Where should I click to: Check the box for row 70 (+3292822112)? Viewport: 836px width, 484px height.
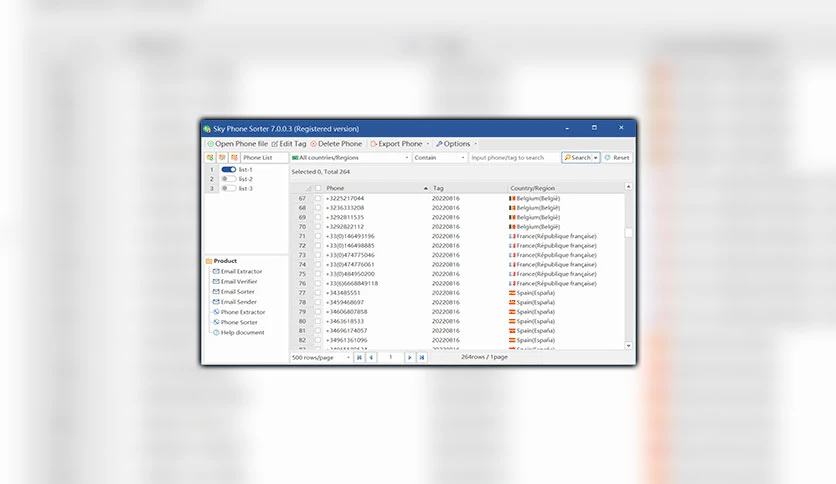click(x=318, y=227)
